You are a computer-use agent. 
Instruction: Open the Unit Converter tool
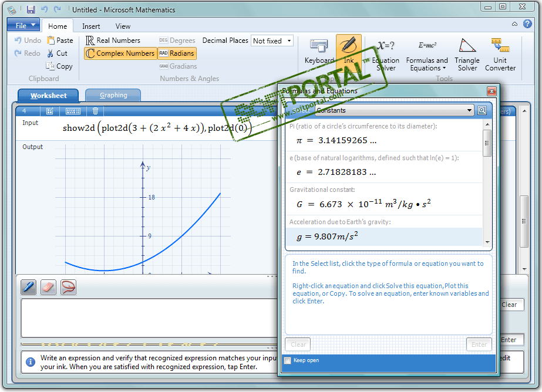coord(500,55)
